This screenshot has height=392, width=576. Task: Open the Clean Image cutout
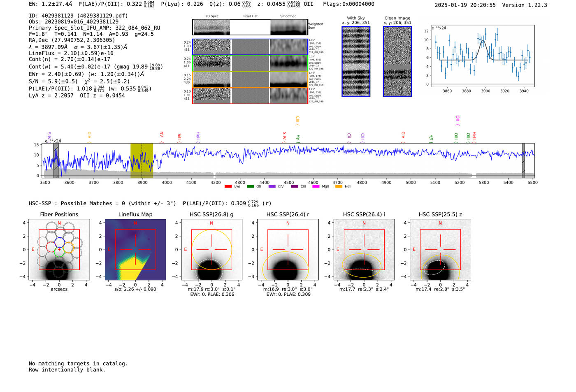click(x=397, y=61)
